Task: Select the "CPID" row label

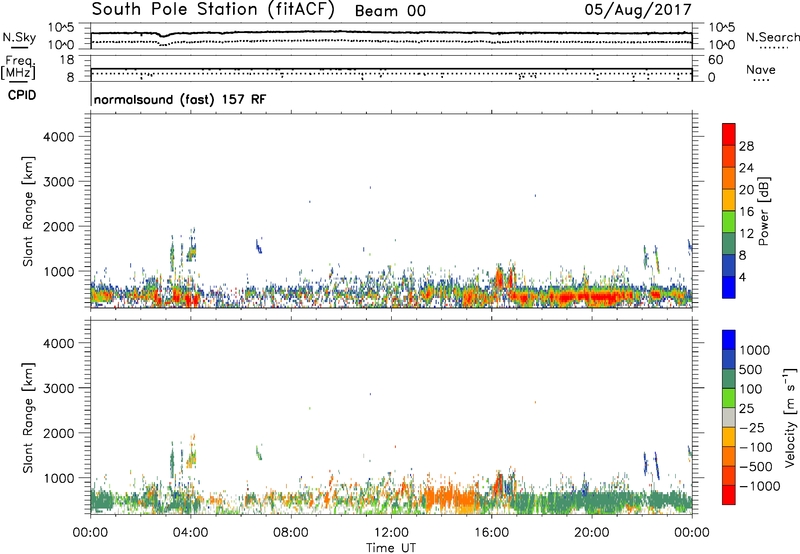Action: pos(22,95)
